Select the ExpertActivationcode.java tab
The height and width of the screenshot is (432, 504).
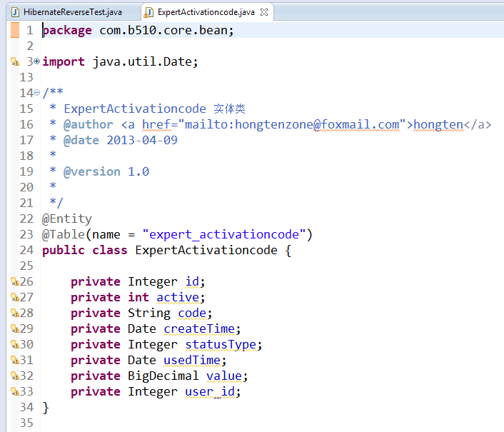coord(206,12)
